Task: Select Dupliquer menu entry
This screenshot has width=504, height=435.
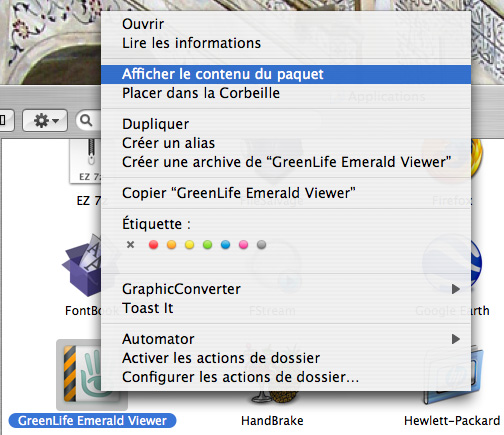Action: (286, 124)
